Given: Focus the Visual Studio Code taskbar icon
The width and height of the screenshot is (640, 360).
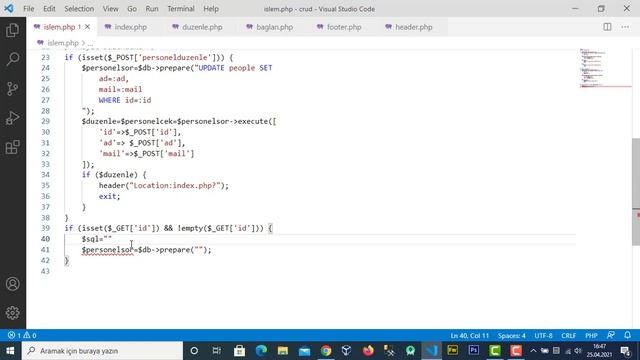Looking at the screenshot, I should [431, 351].
